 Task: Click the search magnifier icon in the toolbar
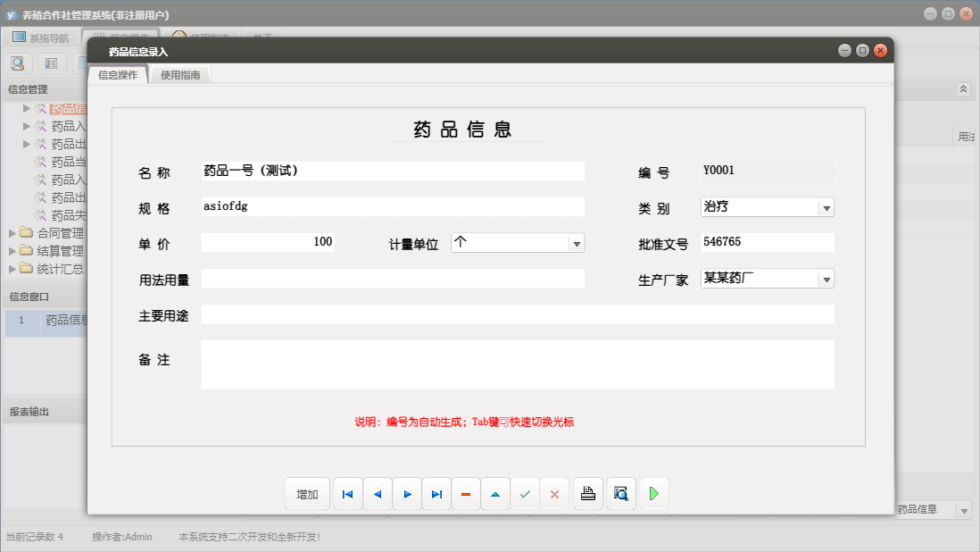tap(18, 63)
